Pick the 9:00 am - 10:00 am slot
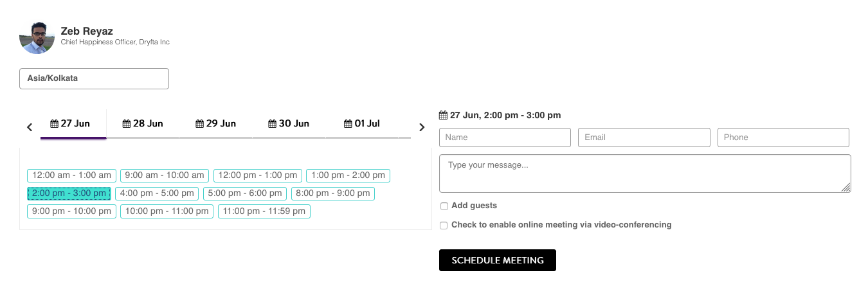The width and height of the screenshot is (868, 293). point(165,175)
